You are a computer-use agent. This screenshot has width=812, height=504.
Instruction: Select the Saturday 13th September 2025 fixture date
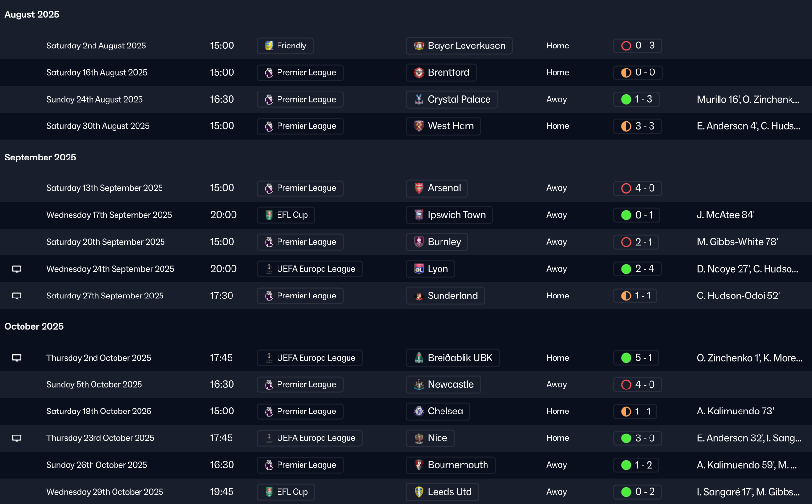pyautogui.click(x=104, y=188)
